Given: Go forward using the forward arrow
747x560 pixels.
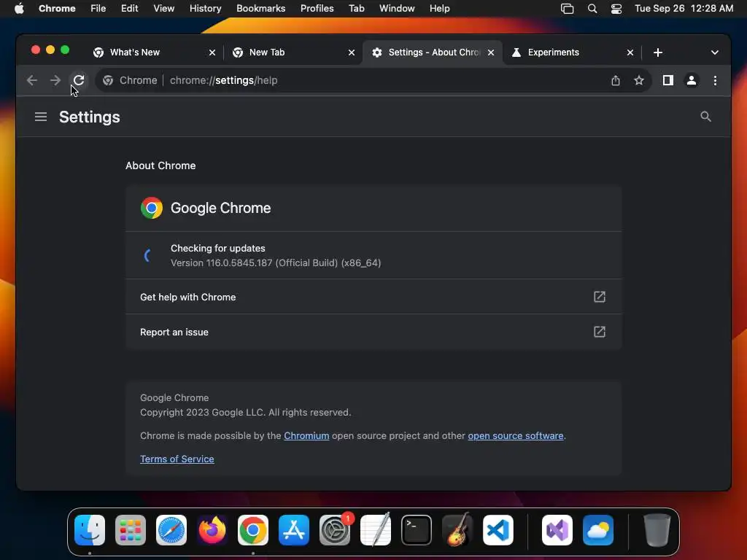Looking at the screenshot, I should (x=55, y=80).
